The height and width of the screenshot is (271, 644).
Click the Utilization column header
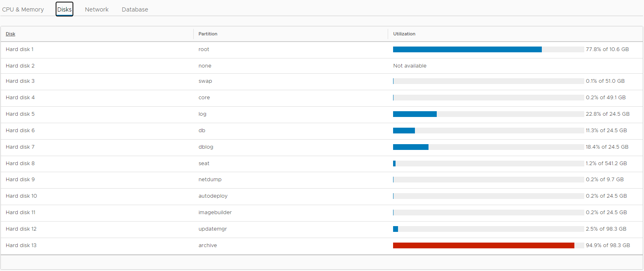coord(404,34)
